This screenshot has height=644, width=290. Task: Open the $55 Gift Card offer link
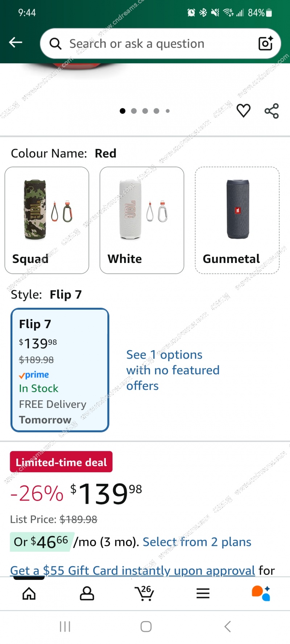coord(132,570)
